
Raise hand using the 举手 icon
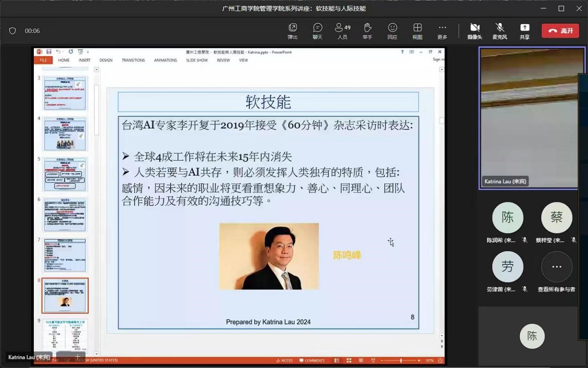(x=367, y=31)
